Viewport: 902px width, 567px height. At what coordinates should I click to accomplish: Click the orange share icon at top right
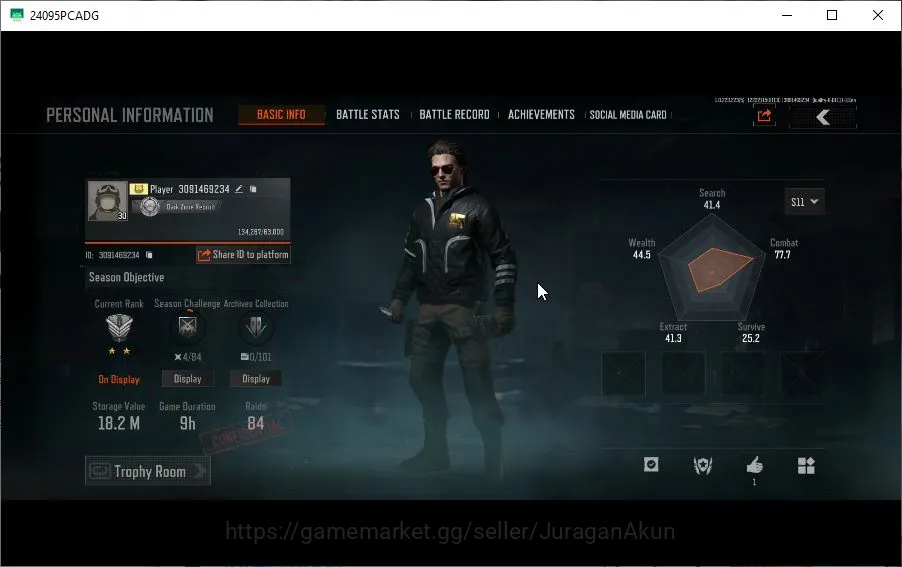[764, 116]
